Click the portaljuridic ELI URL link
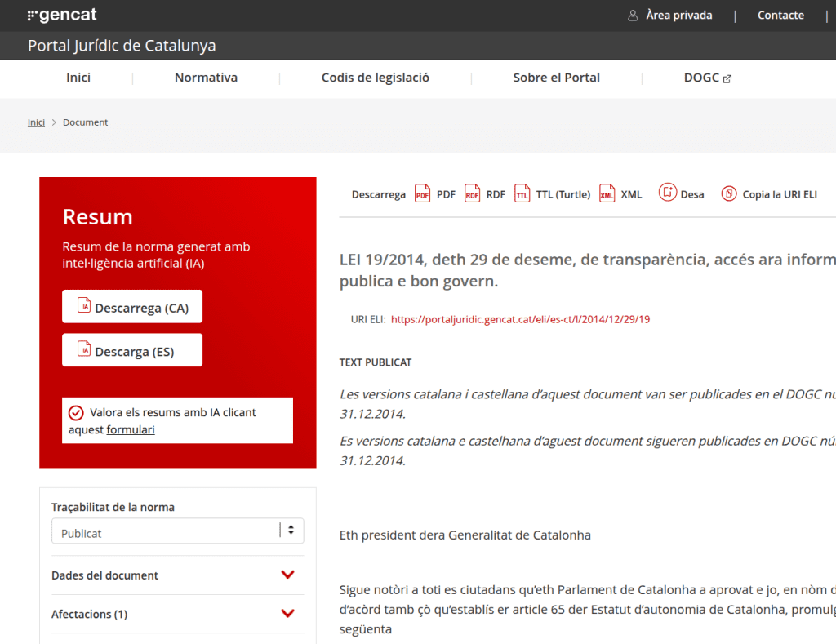The height and width of the screenshot is (644, 836). click(520, 319)
